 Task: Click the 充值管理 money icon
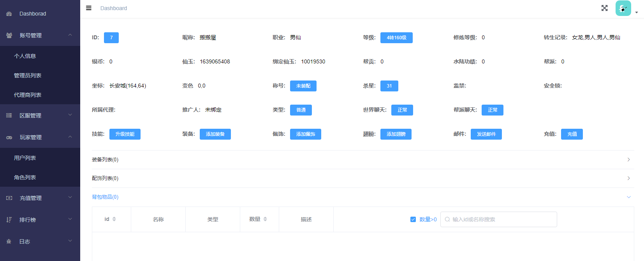pos(9,198)
